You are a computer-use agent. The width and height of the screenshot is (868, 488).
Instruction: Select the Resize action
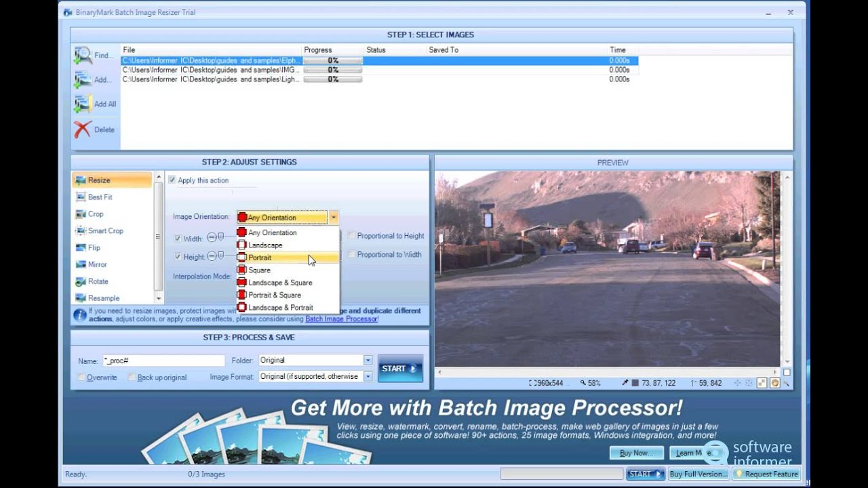[x=112, y=180]
